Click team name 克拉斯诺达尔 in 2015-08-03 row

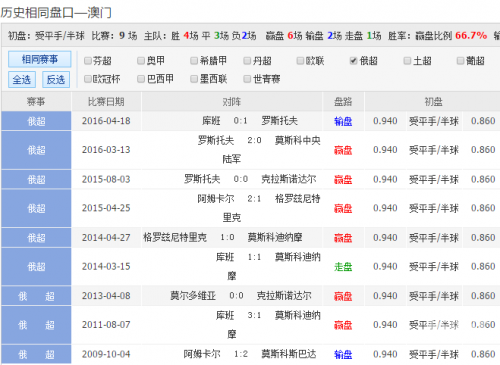289,179
